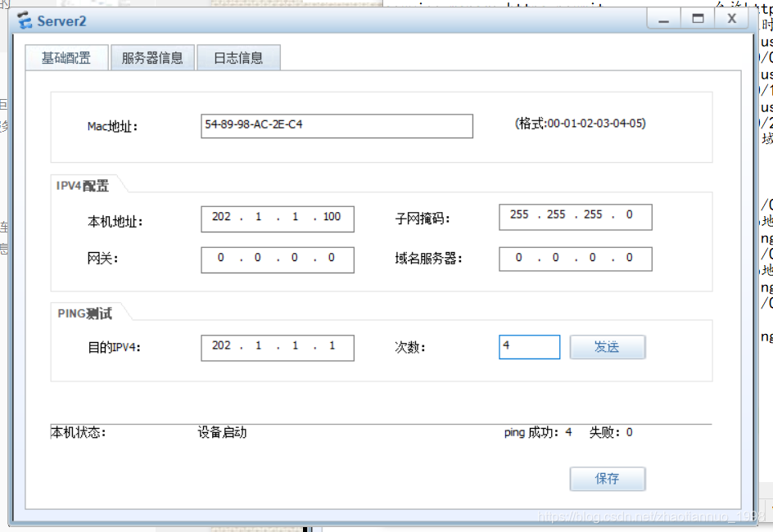Click the 目的IPV4 label

[x=114, y=347]
